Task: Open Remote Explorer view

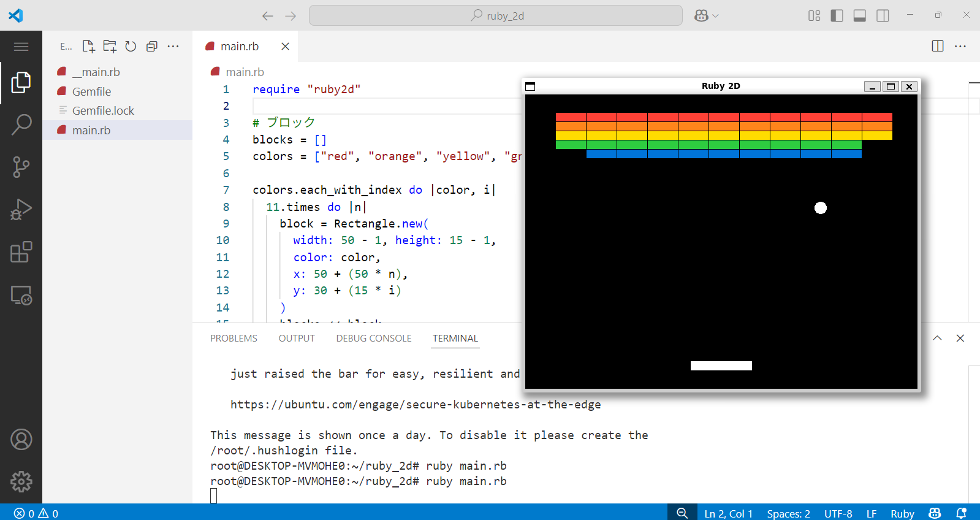Action: (x=21, y=296)
